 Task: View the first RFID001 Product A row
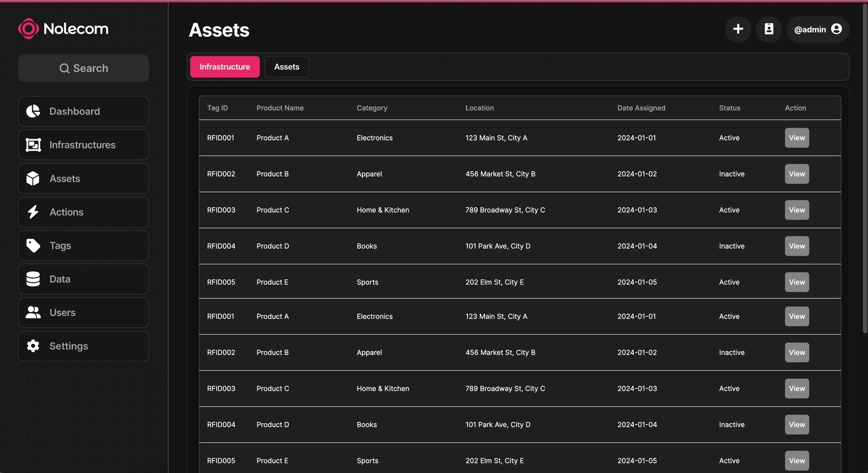pos(797,138)
